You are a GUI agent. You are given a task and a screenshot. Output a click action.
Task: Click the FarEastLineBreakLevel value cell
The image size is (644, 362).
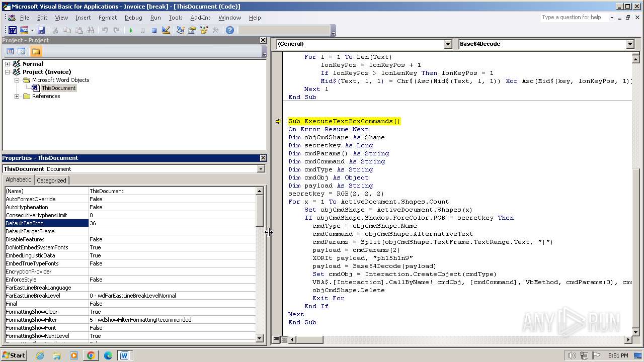click(x=172, y=296)
